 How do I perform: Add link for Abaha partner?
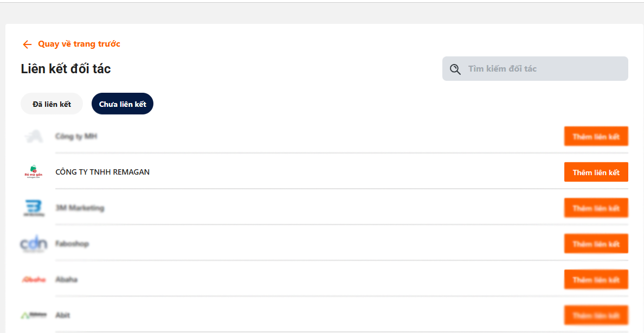click(596, 280)
